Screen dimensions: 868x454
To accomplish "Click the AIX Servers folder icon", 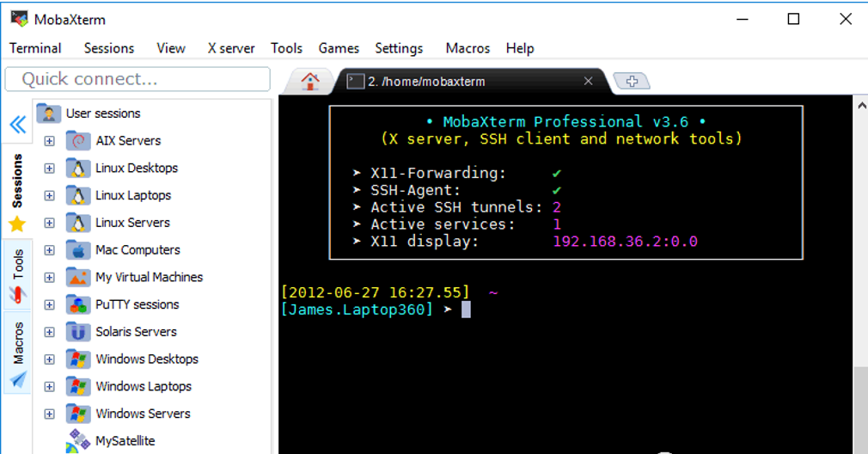I will point(79,141).
